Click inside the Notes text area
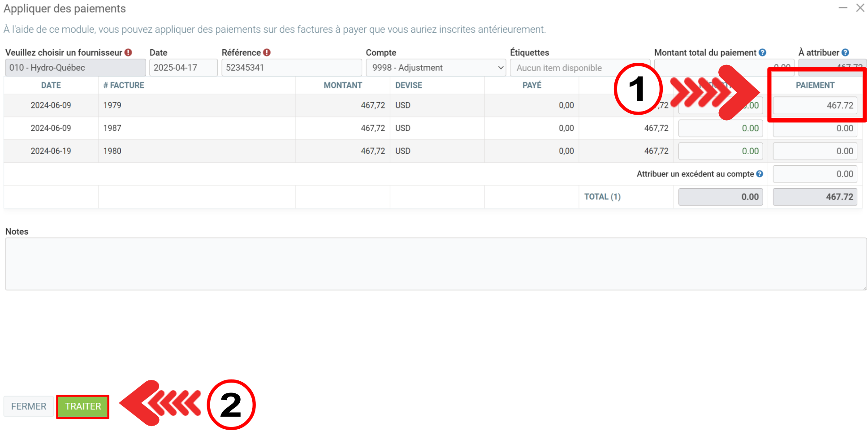The image size is (868, 431). 436,264
